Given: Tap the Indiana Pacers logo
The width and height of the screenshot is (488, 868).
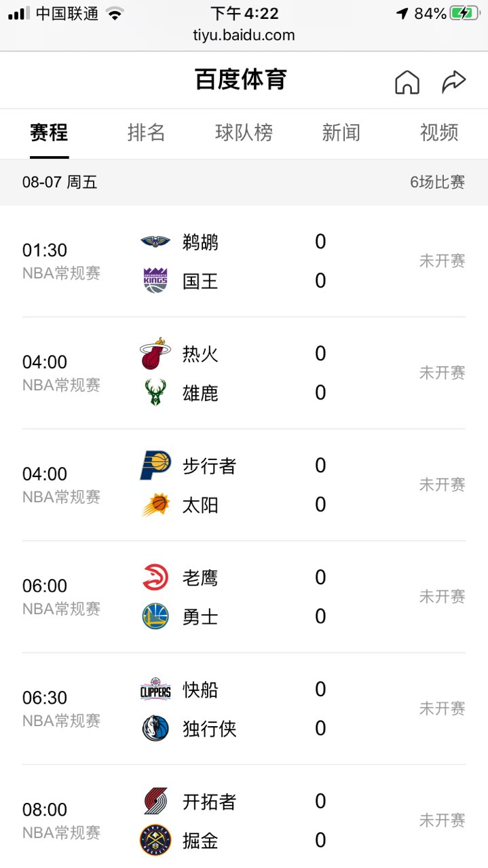Looking at the screenshot, I should pos(155,466).
